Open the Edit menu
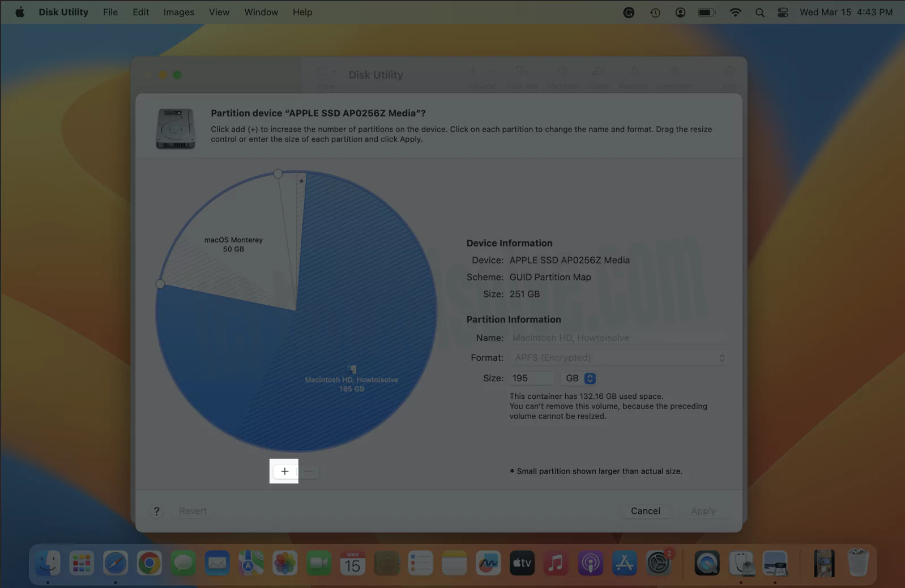Viewport: 905px width, 588px height. coord(140,12)
